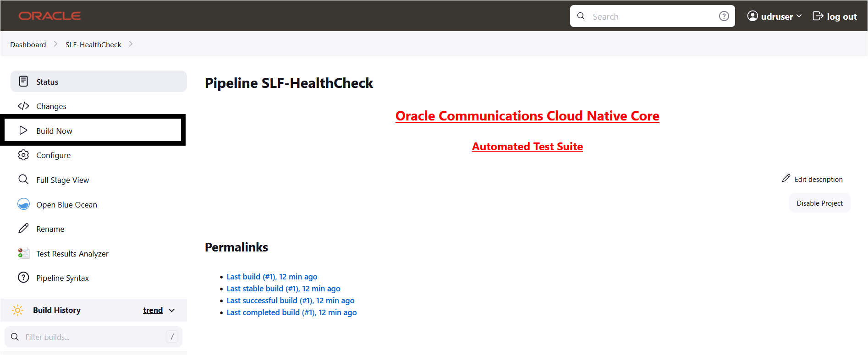The height and width of the screenshot is (355, 868).
Task: Click the search magnifier icon in header
Action: pyautogui.click(x=581, y=16)
